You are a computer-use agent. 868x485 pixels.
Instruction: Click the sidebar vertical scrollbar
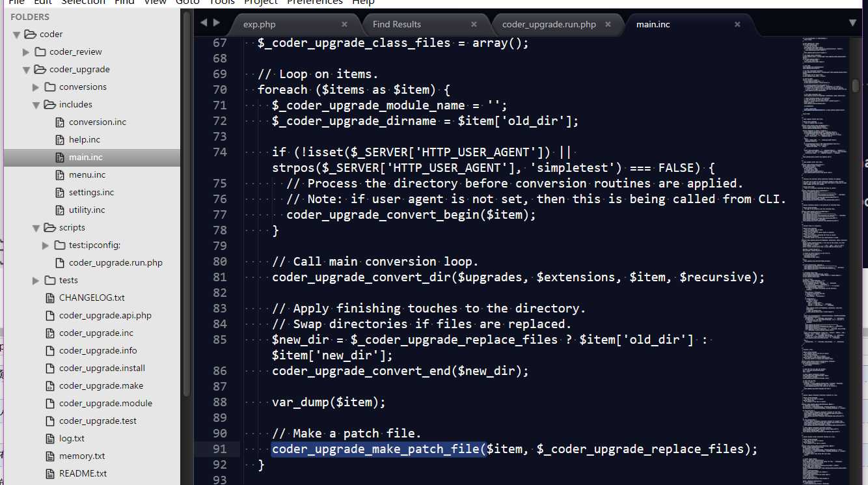[187, 205]
